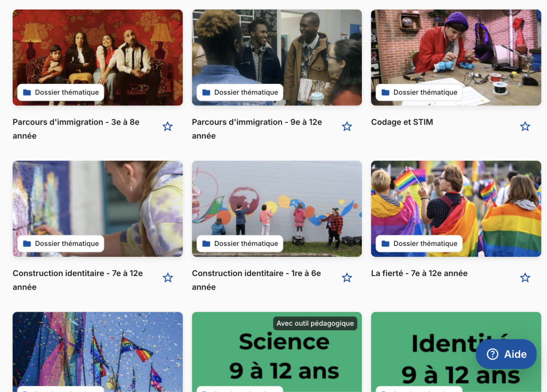Click folder icon on immigration 3e à 8e badge
The image size is (547, 392).
point(27,92)
